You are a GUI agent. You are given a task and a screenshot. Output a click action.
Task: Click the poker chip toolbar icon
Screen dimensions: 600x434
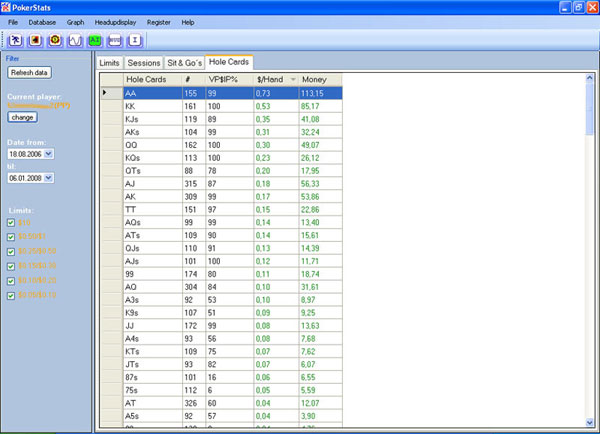coord(55,40)
